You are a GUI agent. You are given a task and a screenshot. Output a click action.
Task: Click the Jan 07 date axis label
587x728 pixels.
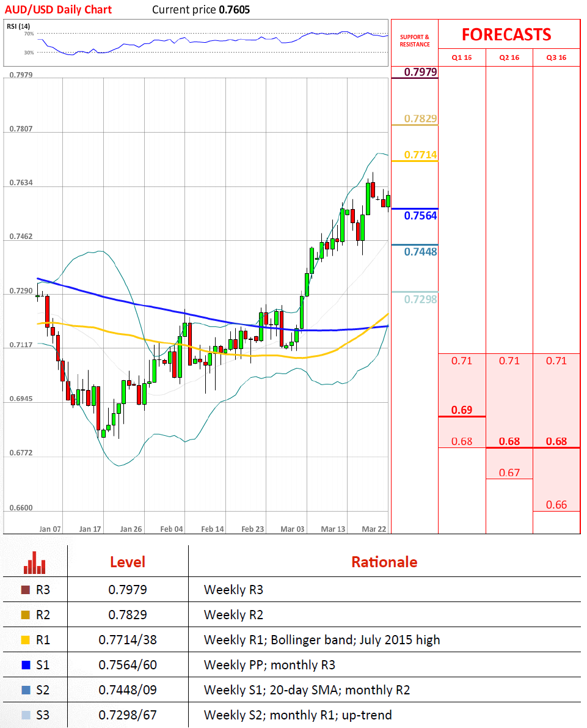pyautogui.click(x=50, y=529)
